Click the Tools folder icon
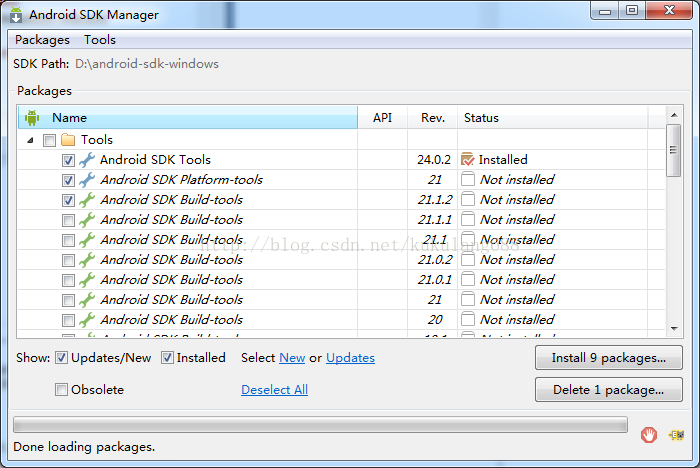700x468 pixels. (x=68, y=140)
